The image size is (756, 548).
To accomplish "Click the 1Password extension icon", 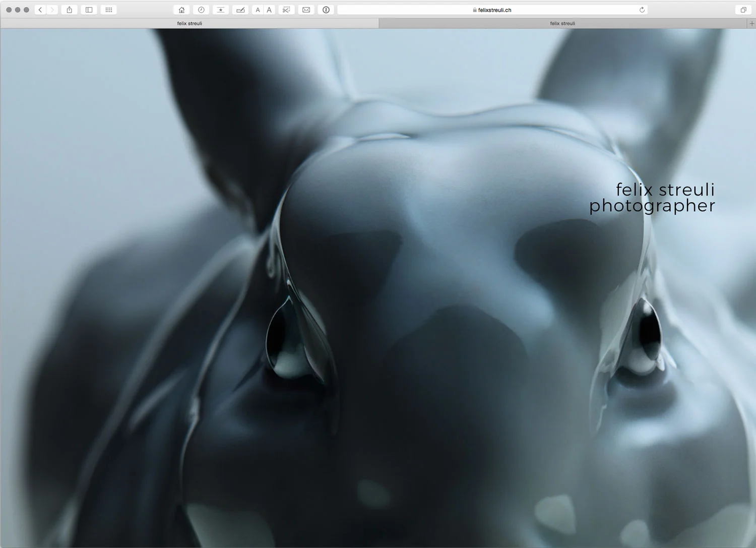I will point(326,10).
